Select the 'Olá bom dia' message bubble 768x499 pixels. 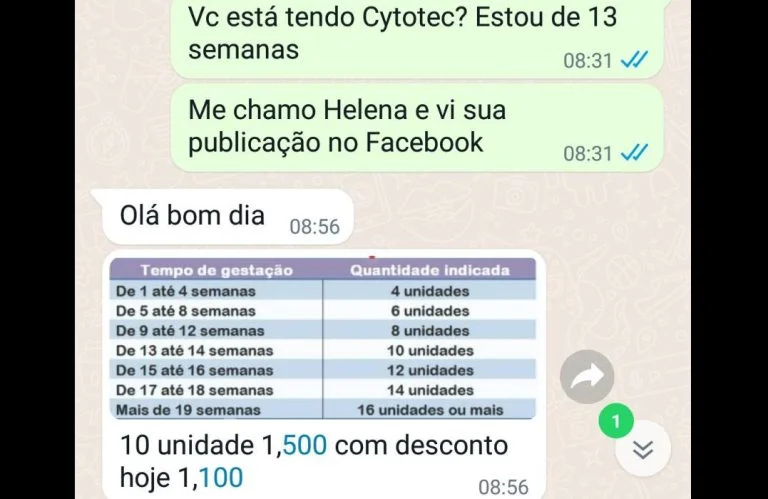[x=224, y=216]
